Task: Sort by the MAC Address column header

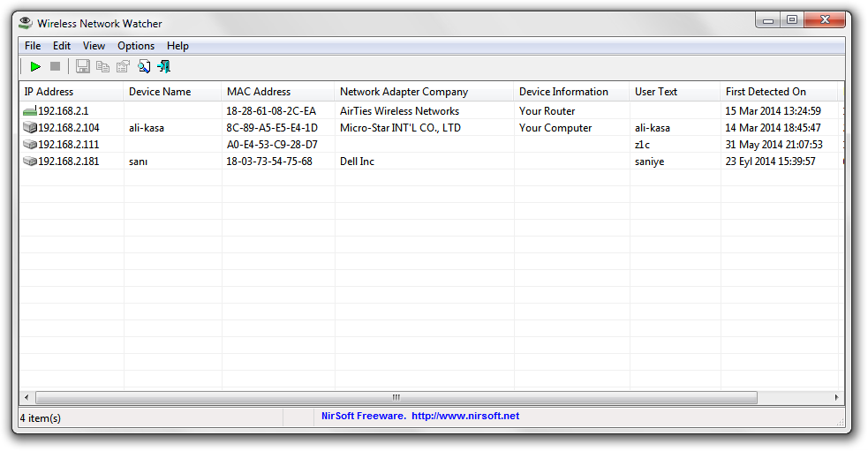Action: point(259,92)
